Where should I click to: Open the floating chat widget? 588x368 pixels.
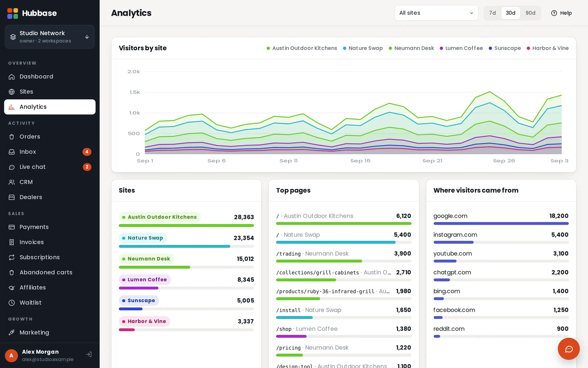pos(569,349)
